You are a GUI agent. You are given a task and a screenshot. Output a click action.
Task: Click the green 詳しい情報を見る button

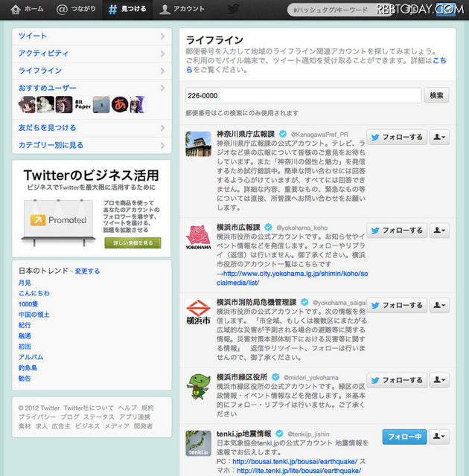coord(133,243)
